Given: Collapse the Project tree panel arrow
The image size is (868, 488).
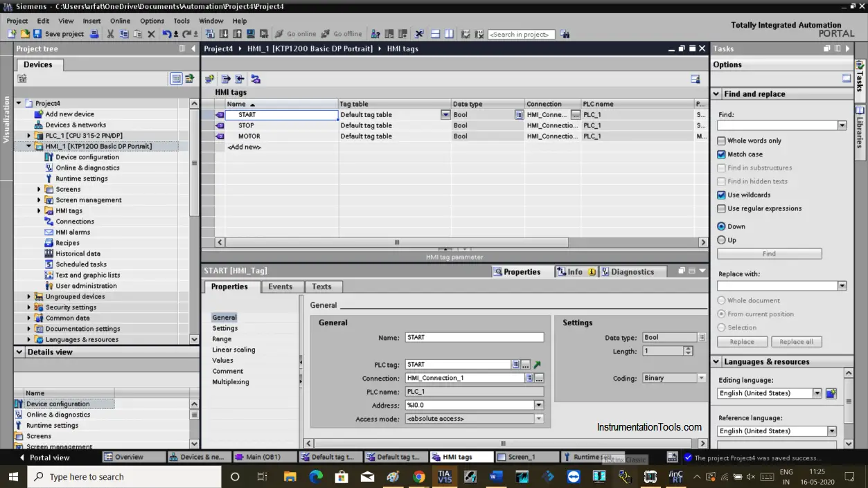Looking at the screenshot, I should click(193, 48).
